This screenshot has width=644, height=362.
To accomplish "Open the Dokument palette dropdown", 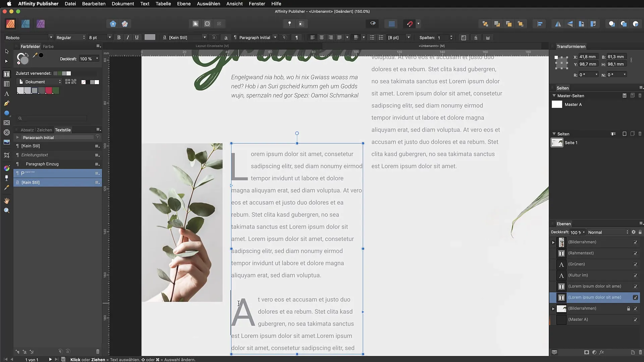I will 40,82.
